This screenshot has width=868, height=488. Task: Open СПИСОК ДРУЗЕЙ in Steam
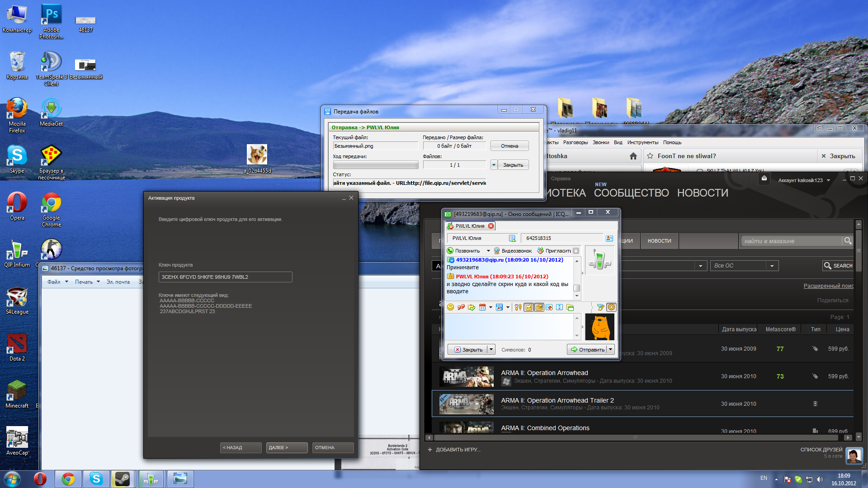point(821,450)
